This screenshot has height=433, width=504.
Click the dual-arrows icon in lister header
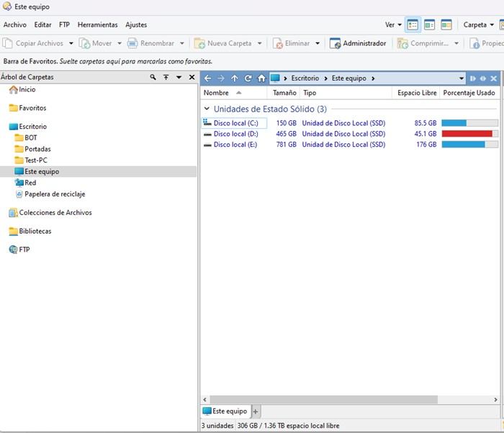click(x=483, y=78)
